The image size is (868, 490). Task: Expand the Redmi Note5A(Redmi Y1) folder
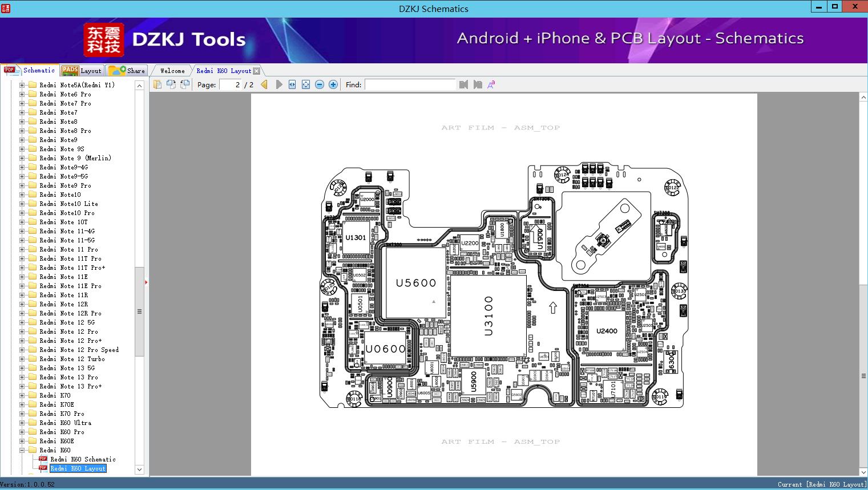point(22,85)
